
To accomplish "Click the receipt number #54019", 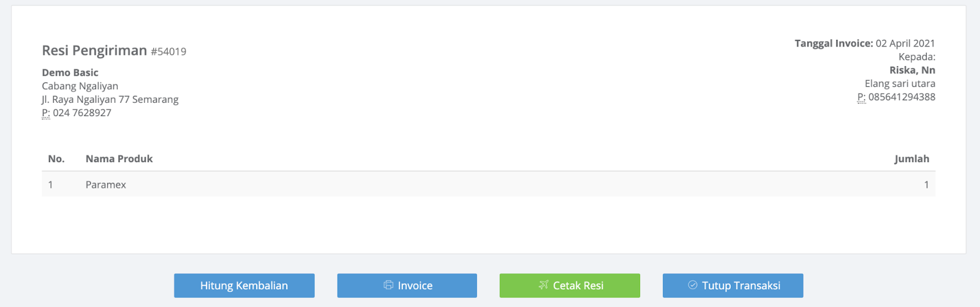I will 168,52.
